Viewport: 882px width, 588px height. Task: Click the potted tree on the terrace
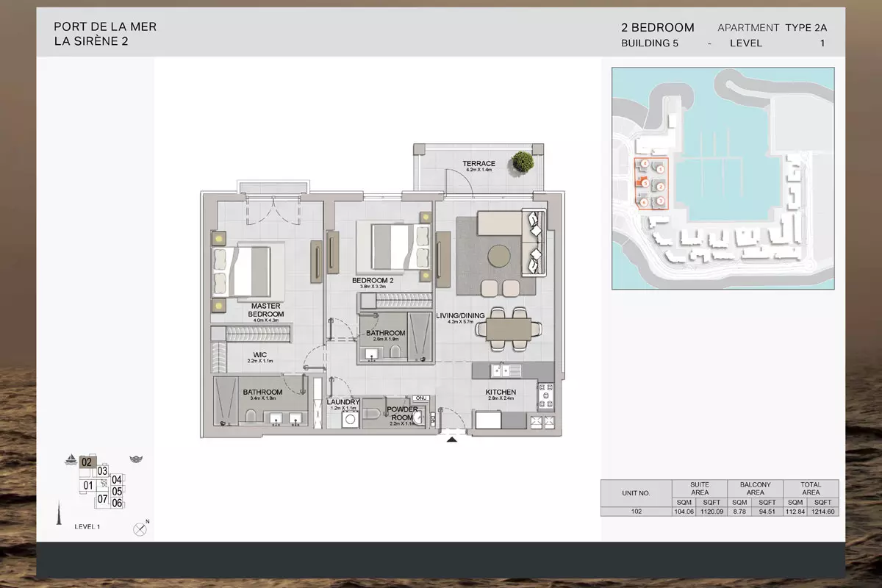point(524,161)
